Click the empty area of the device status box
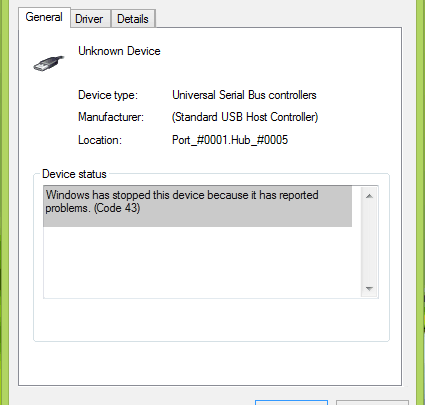 [x=202, y=263]
